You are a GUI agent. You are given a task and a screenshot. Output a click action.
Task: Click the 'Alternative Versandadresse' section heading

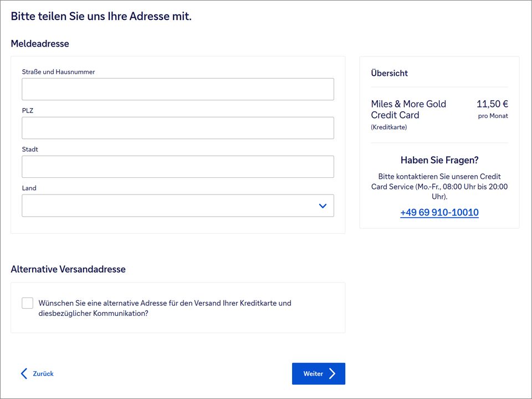68,269
